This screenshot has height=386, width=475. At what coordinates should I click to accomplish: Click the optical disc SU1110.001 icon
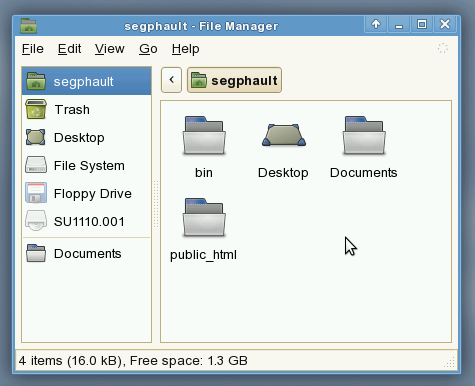[x=36, y=221]
